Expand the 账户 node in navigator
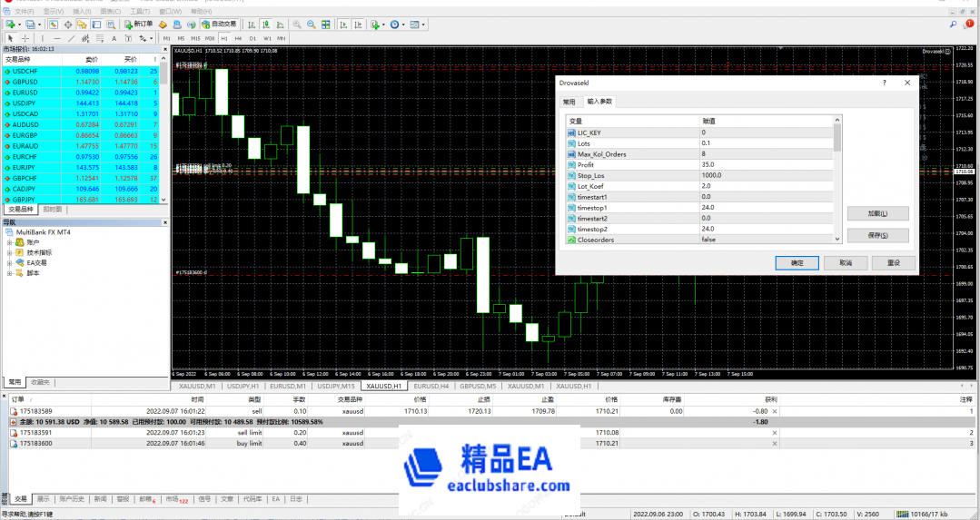Viewport: 980px width, 520px height. point(9,242)
